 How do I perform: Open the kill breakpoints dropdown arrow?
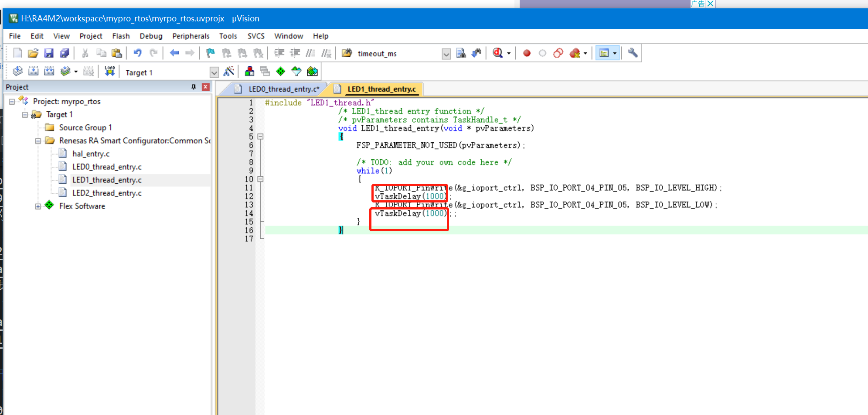click(585, 53)
